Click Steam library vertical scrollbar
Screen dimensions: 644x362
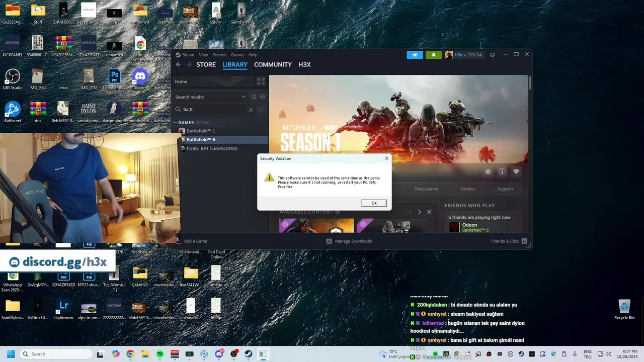click(530, 82)
